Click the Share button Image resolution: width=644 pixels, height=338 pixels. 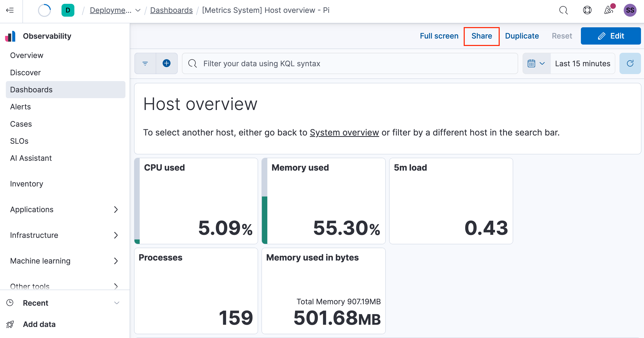pos(482,36)
